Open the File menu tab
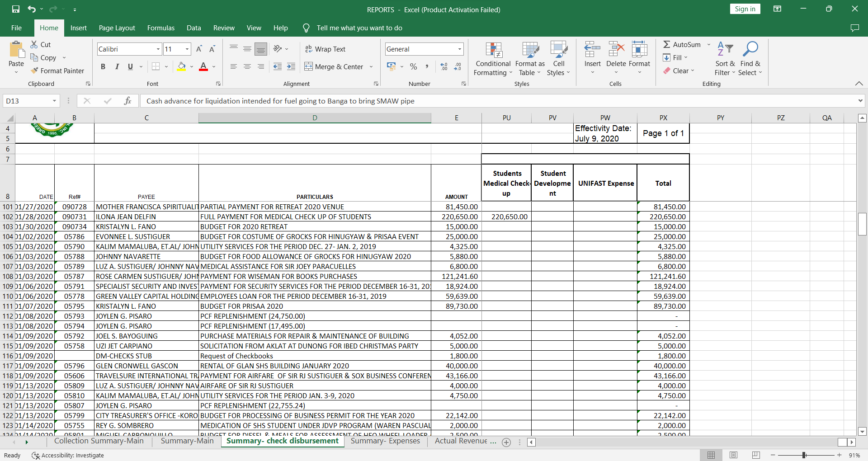The image size is (868, 461). [16, 28]
